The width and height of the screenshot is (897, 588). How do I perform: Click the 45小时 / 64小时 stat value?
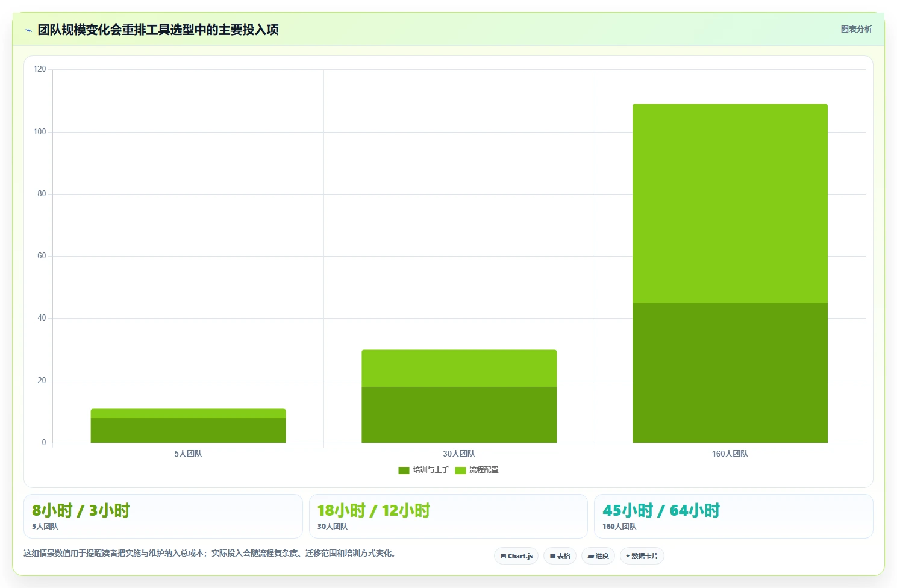661,510
